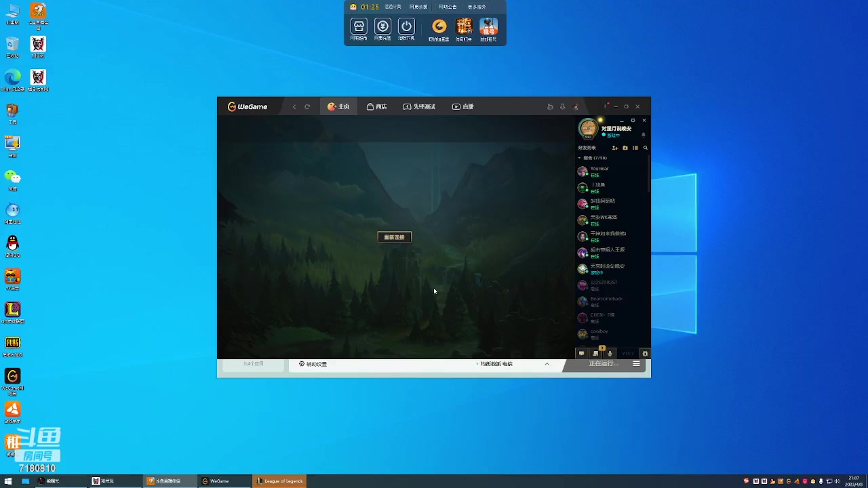Click the reconnect button in the game view

point(394,237)
